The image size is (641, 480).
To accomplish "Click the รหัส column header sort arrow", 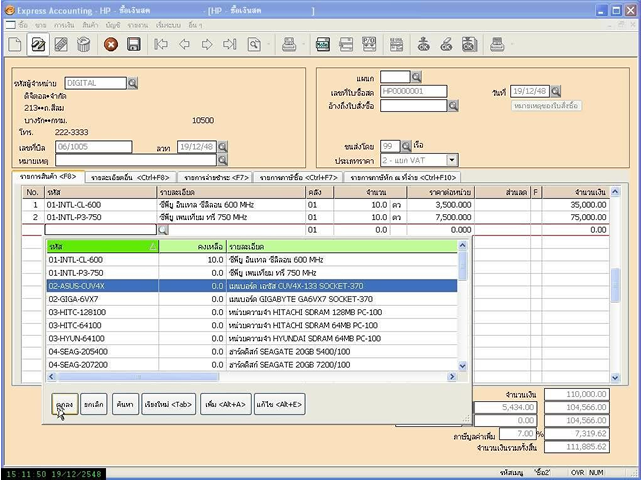I will [x=152, y=245].
